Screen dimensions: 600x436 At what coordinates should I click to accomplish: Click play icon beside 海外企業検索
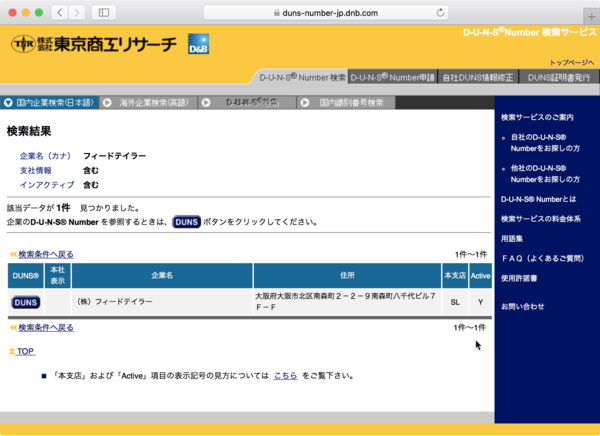pos(107,103)
